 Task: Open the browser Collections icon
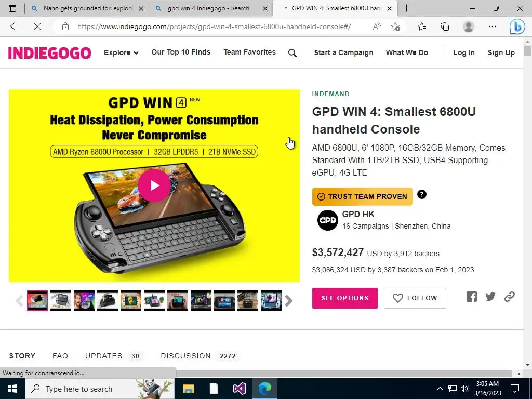[445, 26]
